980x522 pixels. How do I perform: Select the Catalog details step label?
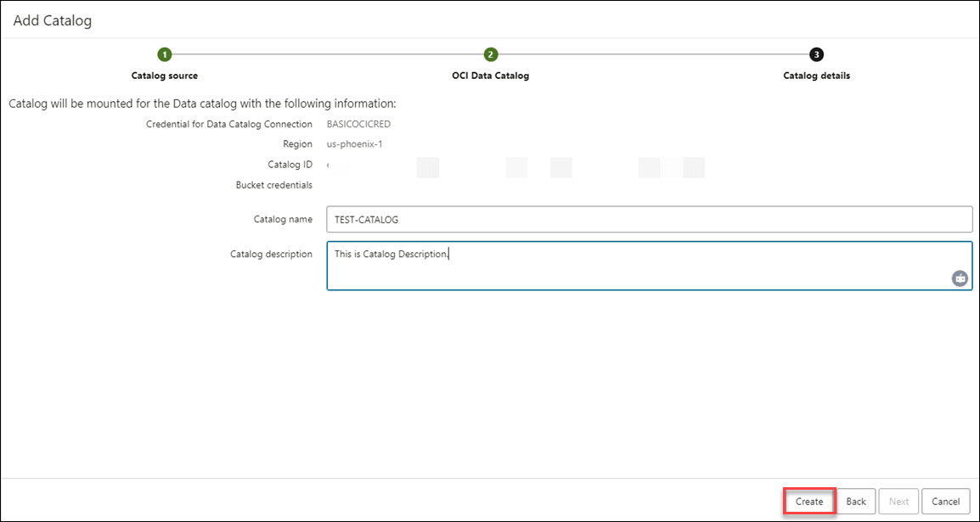[x=815, y=75]
